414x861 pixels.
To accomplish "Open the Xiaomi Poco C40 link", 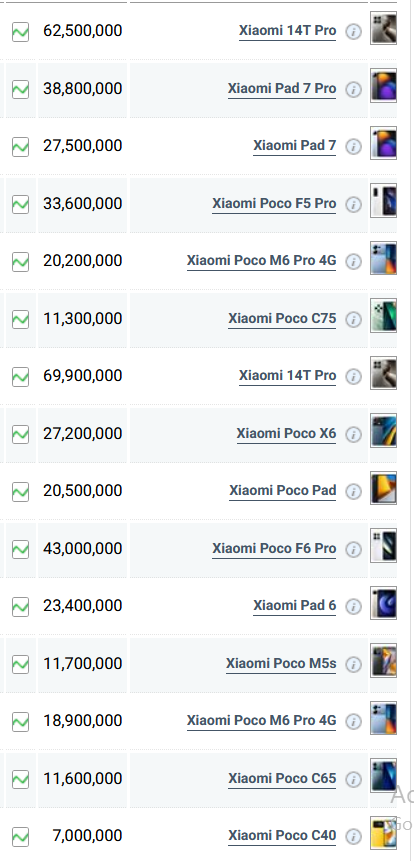I will coord(282,835).
